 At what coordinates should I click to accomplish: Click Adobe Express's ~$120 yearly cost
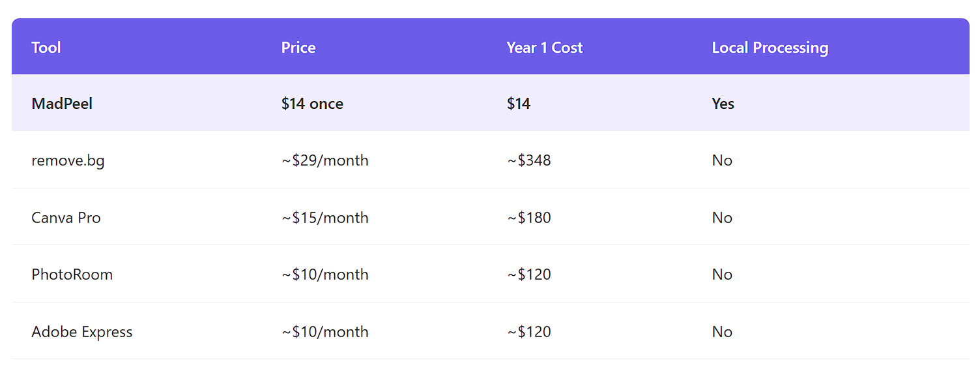tap(528, 332)
